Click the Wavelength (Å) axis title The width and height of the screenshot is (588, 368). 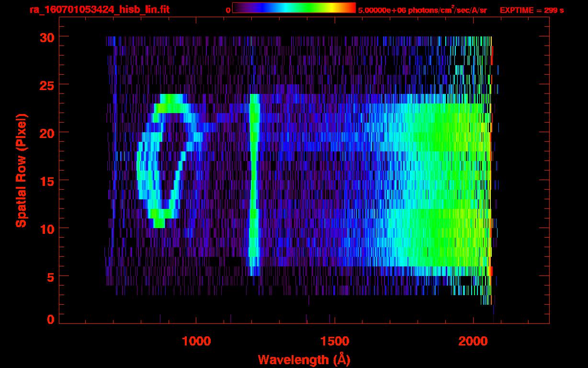pos(304,359)
